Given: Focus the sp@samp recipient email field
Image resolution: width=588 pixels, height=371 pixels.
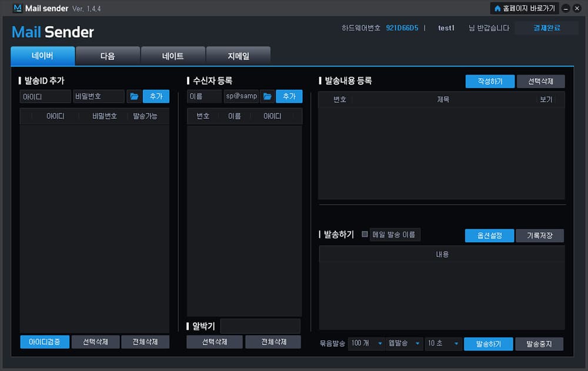Looking at the screenshot, I should 241,96.
